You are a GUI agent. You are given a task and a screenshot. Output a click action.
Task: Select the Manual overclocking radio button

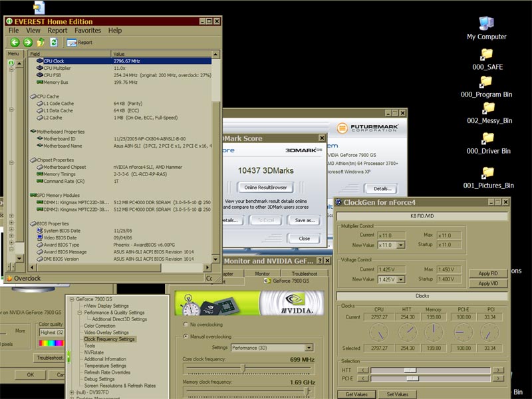(x=185, y=336)
